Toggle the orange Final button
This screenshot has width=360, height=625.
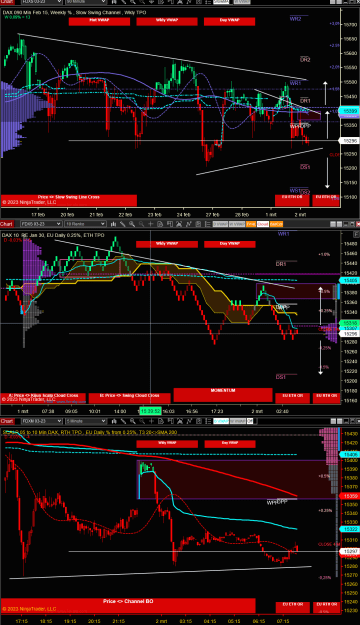tap(251, 224)
